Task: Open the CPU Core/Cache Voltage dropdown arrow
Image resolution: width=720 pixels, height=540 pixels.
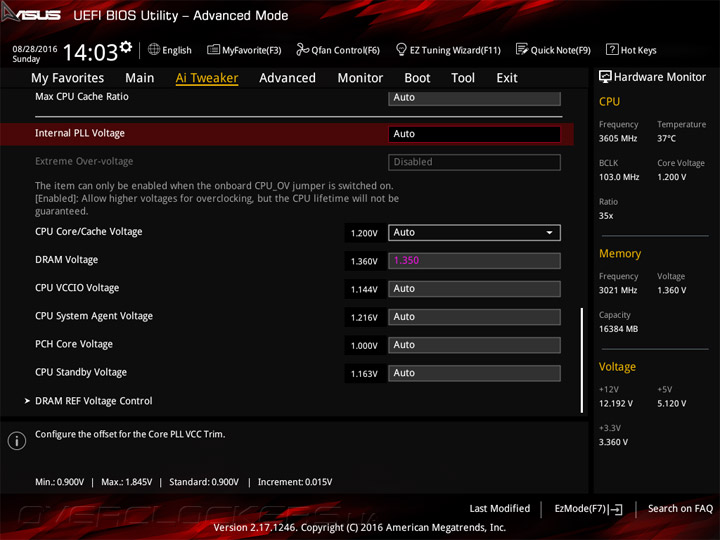Action: click(x=549, y=233)
